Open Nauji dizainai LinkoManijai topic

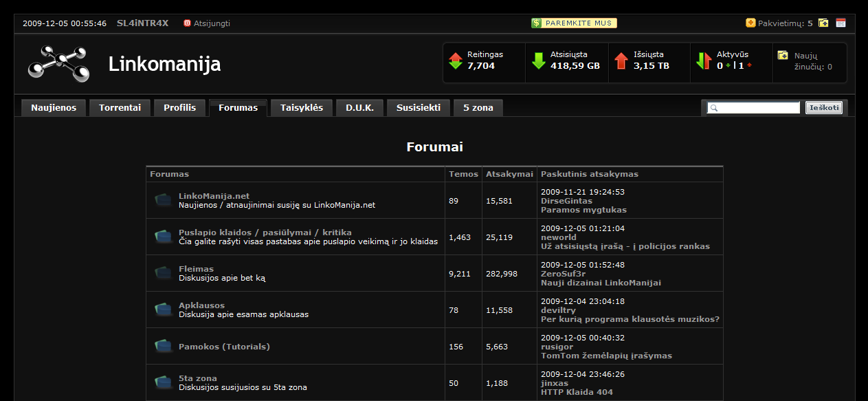coord(601,283)
